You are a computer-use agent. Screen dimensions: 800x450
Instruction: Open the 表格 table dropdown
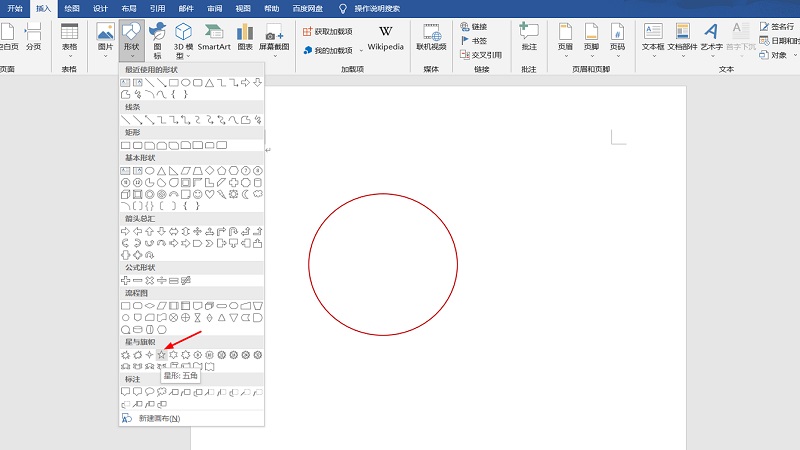[x=69, y=38]
